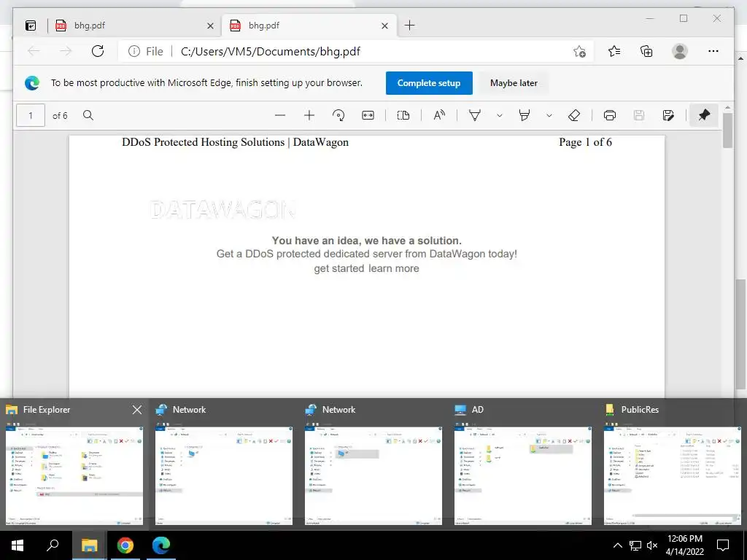Screen dimensions: 747x560
Task: Expand Draw pen options dropdown
Action: [x=499, y=115]
